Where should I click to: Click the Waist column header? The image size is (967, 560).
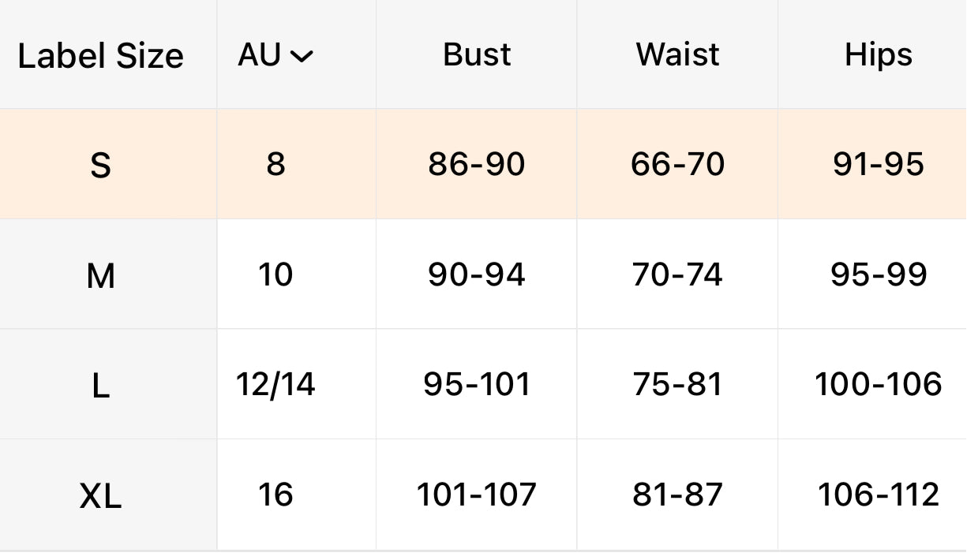tap(677, 54)
